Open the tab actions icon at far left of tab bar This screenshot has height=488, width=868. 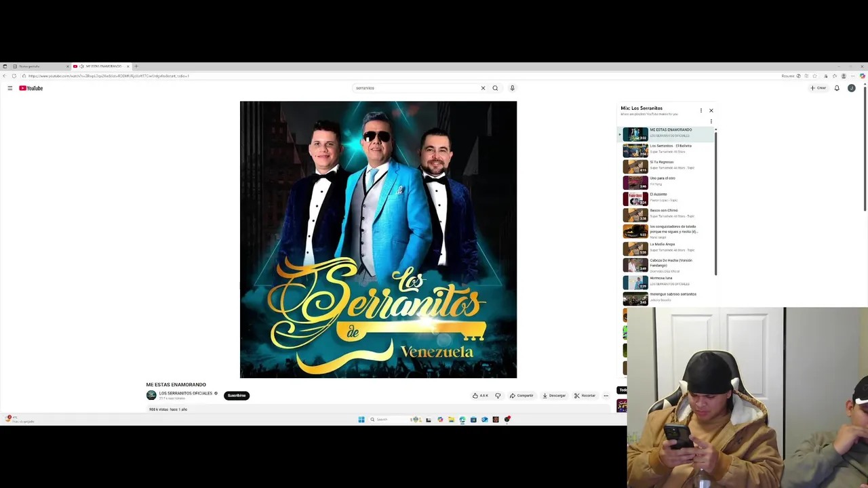point(5,66)
